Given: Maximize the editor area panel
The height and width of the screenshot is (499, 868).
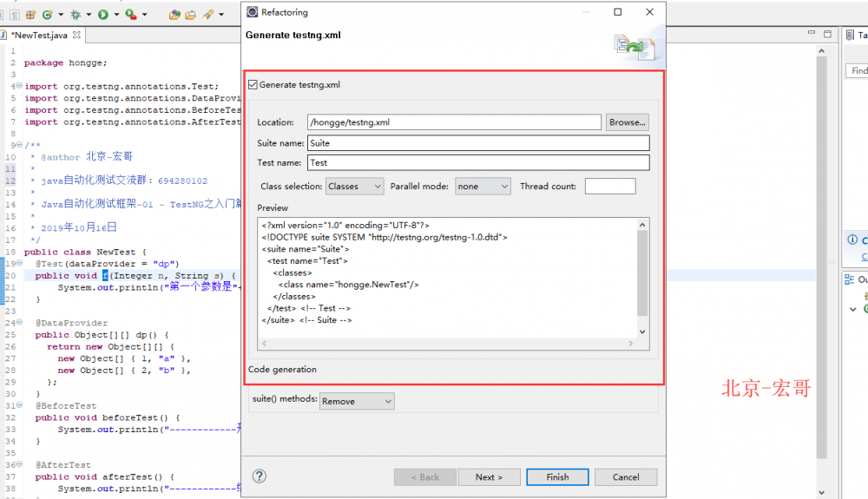Looking at the screenshot, I should coord(827,34).
